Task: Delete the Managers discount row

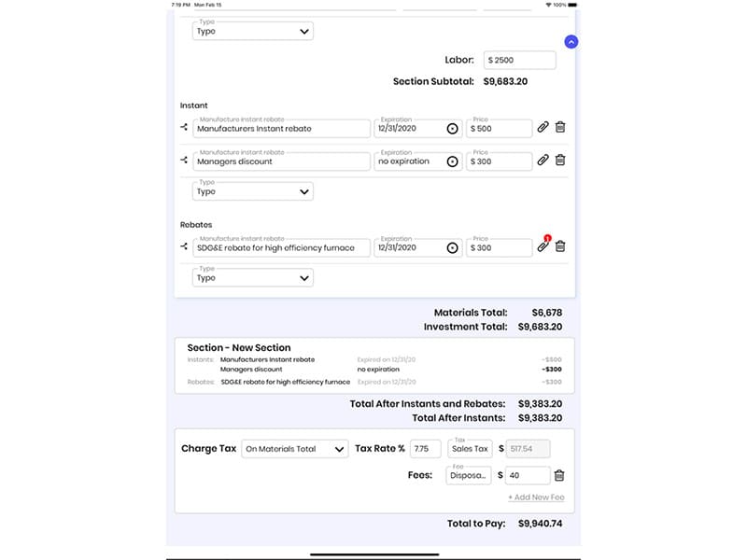Action: [560, 161]
